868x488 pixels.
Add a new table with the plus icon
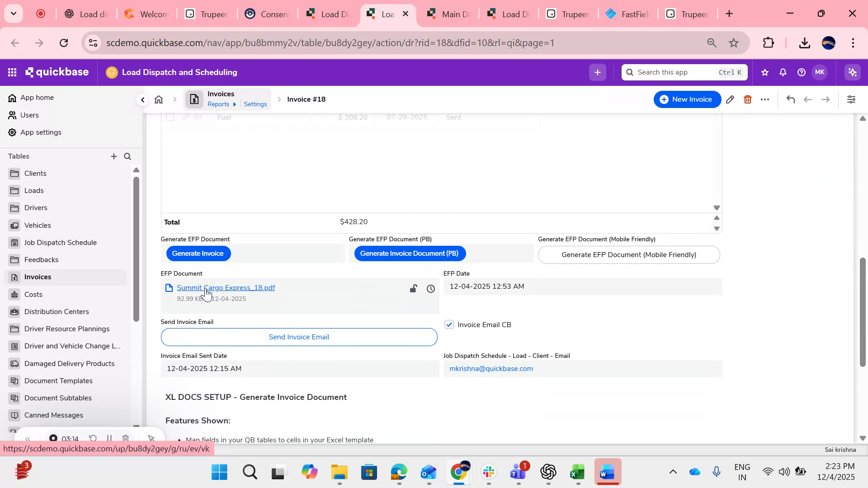pyautogui.click(x=114, y=156)
